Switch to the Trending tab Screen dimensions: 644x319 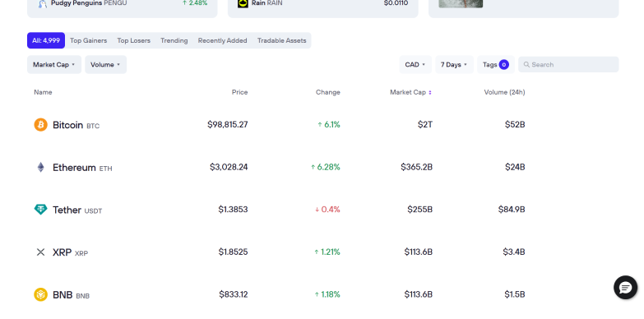coord(174,40)
